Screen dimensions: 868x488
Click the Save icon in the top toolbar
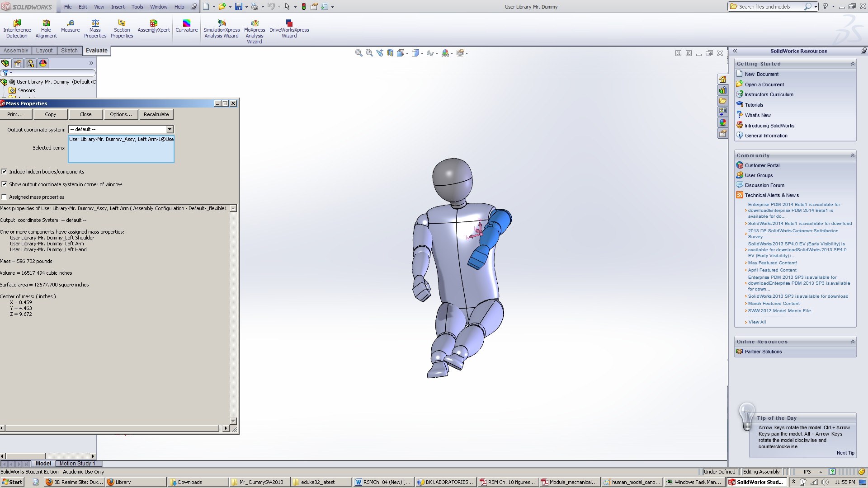(239, 6)
